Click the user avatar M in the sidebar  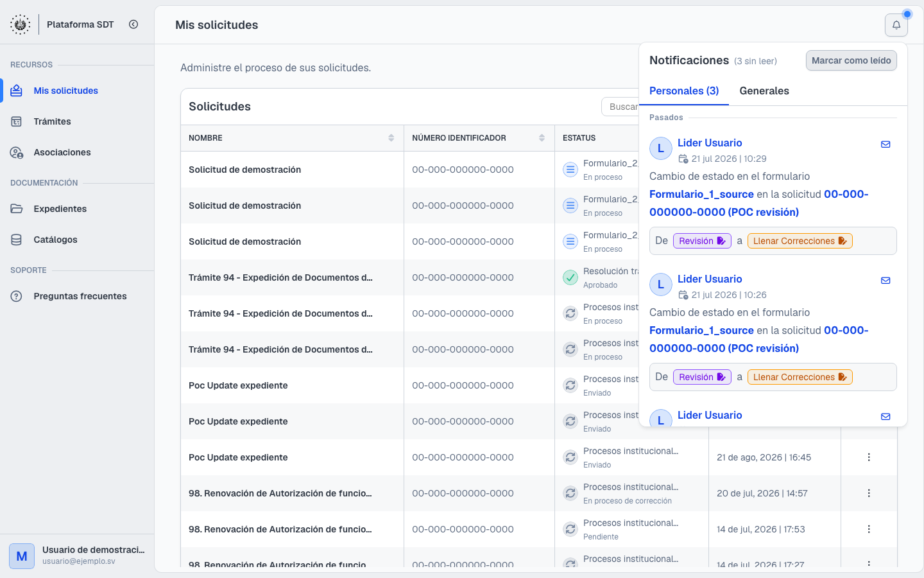22,556
